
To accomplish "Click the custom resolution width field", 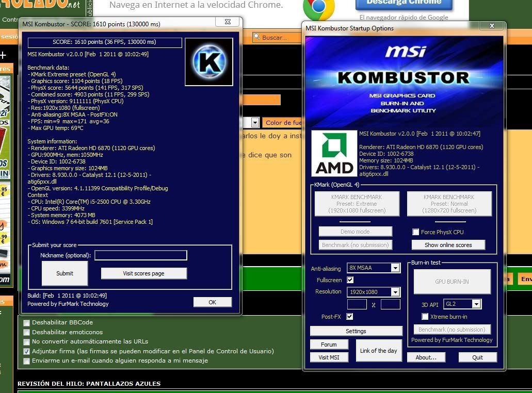I will [x=357, y=304].
